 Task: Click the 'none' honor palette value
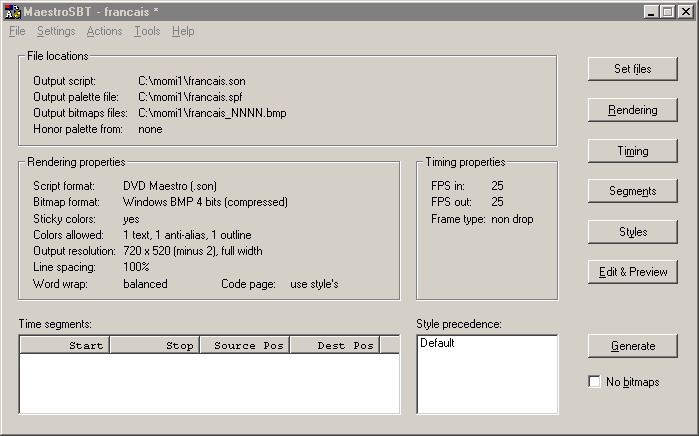tap(150, 129)
